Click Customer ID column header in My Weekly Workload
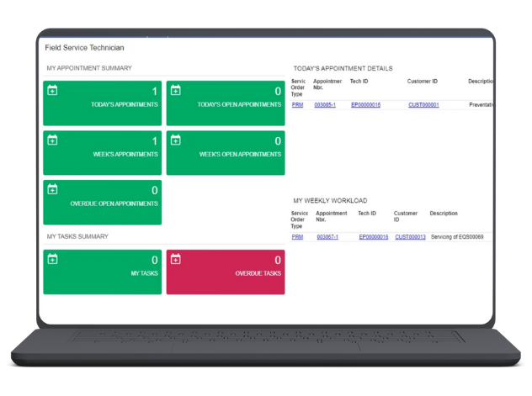 click(406, 217)
